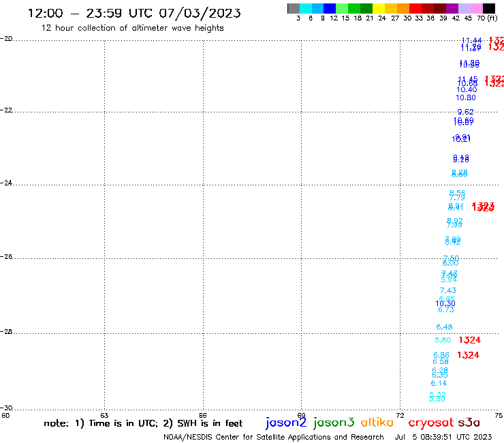Click the red '1324' label beside 6.86
Screen dimensions: 504x443
[469, 355]
